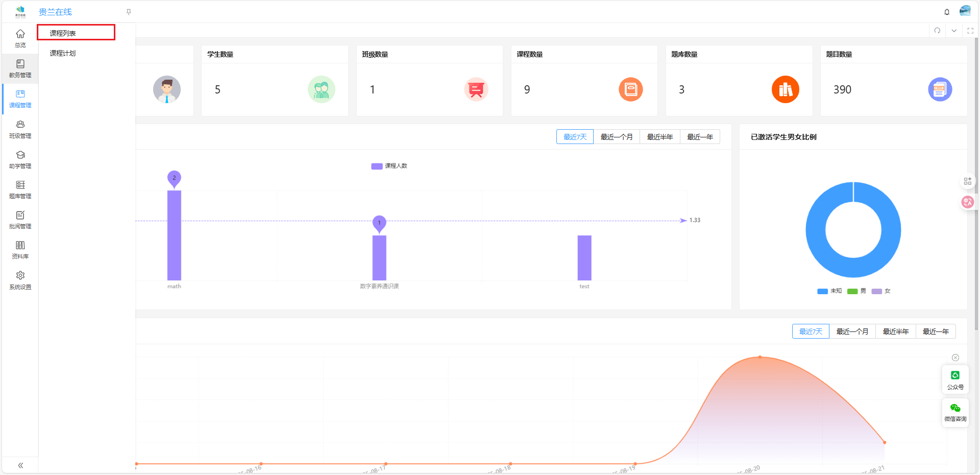
Task: Switch course chart to 最近一个月
Action: 616,137
